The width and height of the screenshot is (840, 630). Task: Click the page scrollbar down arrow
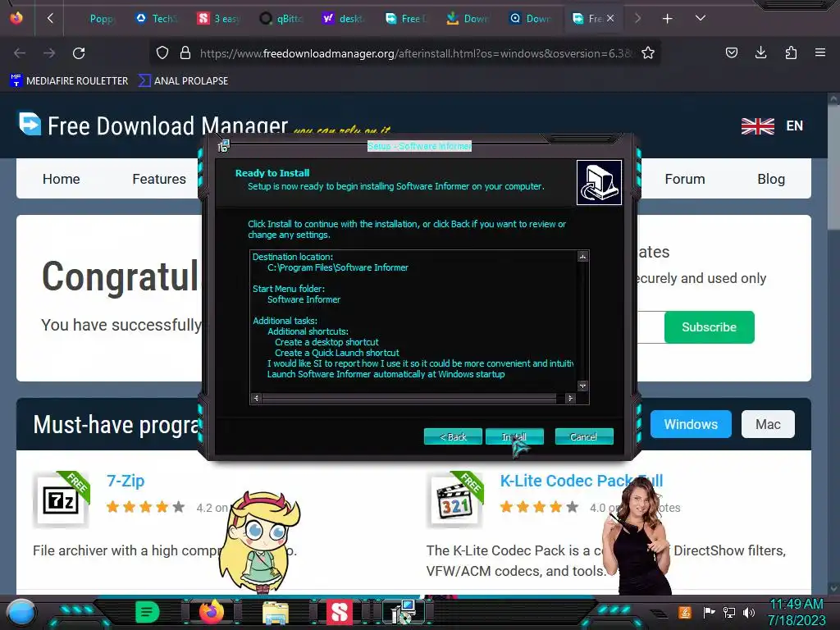833,589
